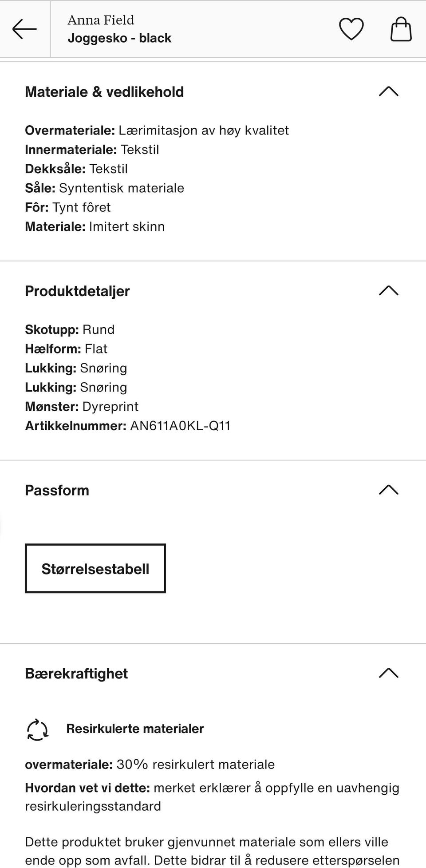This screenshot has width=426, height=868.
Task: Open the shopping bag
Action: [x=399, y=29]
